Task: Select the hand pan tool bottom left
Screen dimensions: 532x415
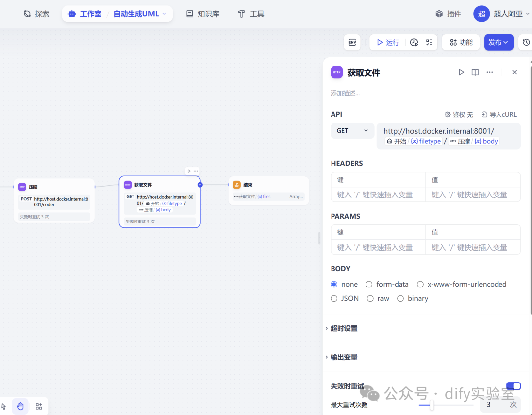Action: click(20, 406)
